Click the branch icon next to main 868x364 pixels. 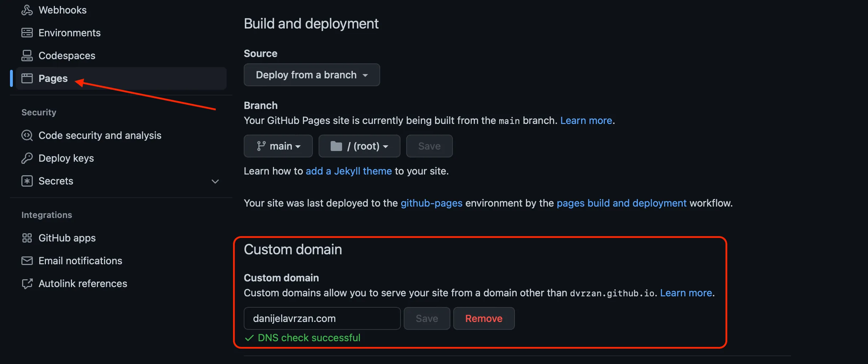[261, 146]
